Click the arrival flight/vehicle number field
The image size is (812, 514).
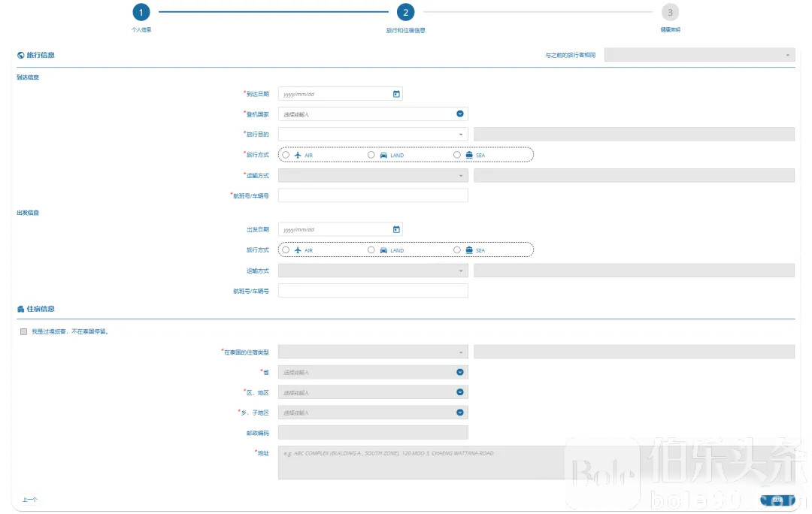point(373,195)
